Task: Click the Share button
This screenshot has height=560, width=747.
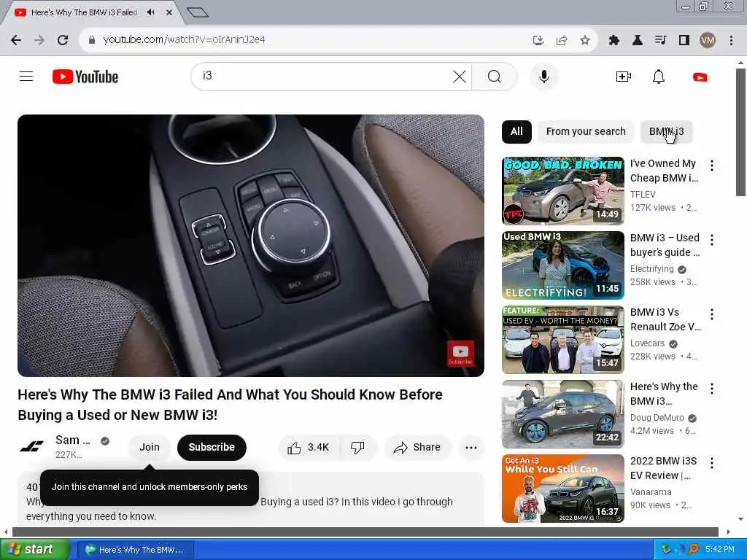Action: click(x=417, y=447)
